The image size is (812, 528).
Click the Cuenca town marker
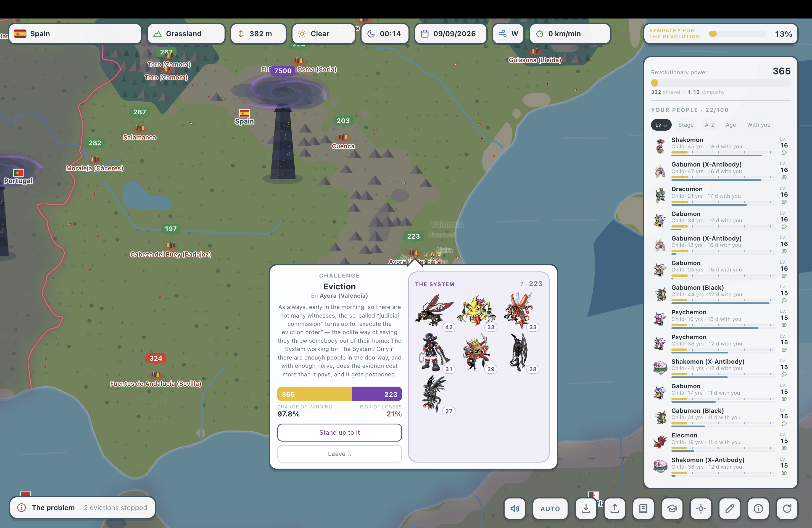pos(343,137)
